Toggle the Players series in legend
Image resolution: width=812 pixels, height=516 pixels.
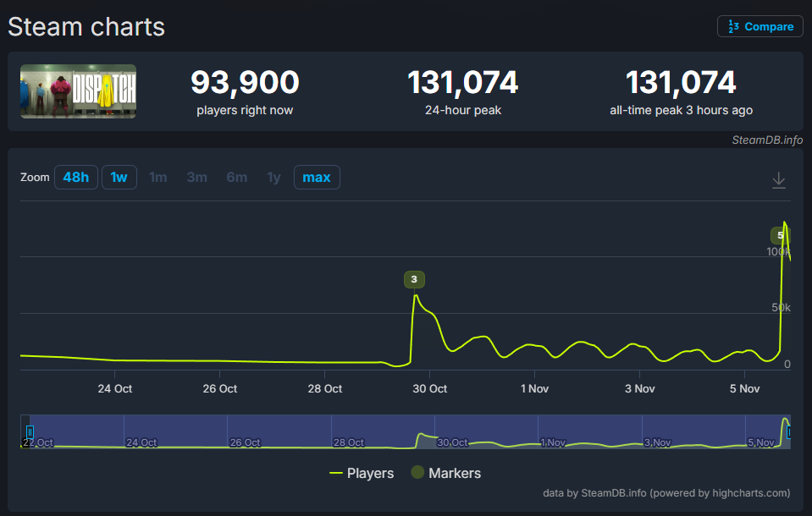click(362, 473)
